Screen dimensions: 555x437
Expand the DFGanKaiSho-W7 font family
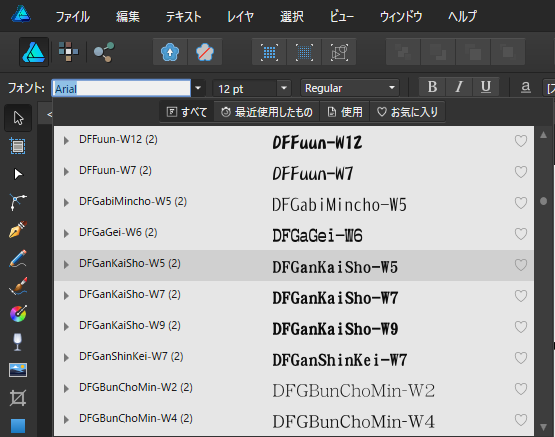coord(66,295)
